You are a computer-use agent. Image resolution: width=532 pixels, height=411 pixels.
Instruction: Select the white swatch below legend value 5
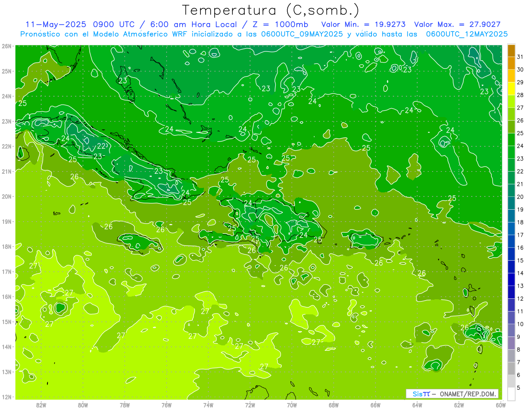tap(511, 394)
